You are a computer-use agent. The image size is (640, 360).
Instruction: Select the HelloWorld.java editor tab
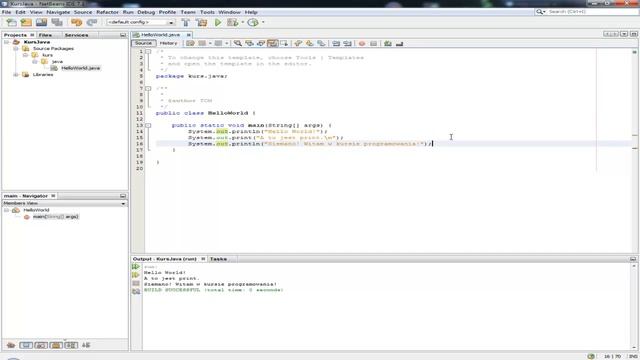(x=160, y=35)
